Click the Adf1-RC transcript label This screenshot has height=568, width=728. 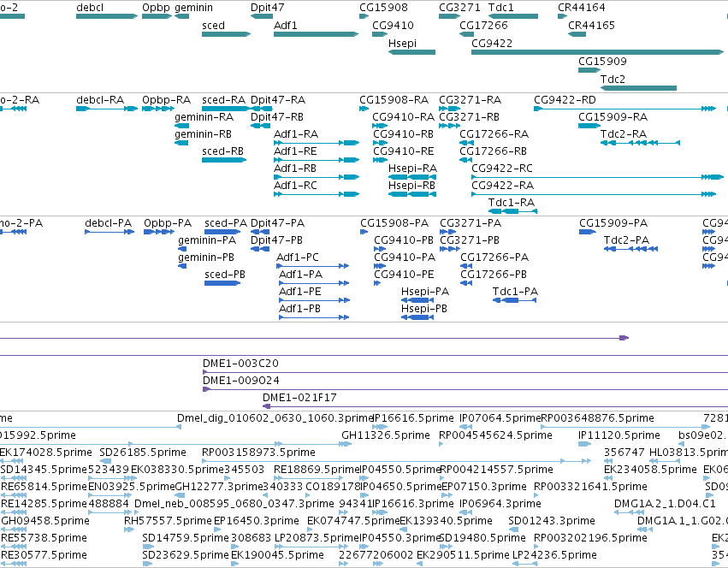[x=295, y=186]
